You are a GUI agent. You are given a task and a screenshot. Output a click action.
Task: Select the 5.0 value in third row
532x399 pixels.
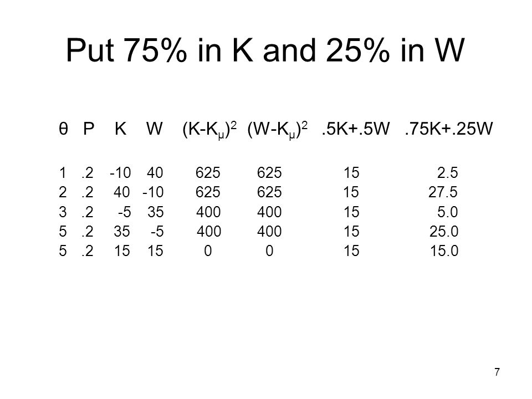click(x=448, y=212)
